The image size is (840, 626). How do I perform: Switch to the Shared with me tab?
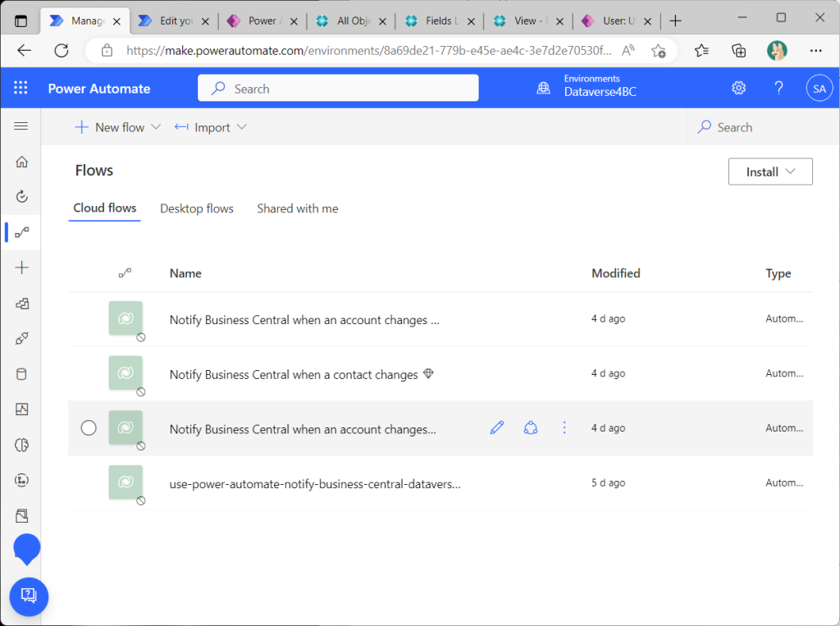click(x=297, y=208)
